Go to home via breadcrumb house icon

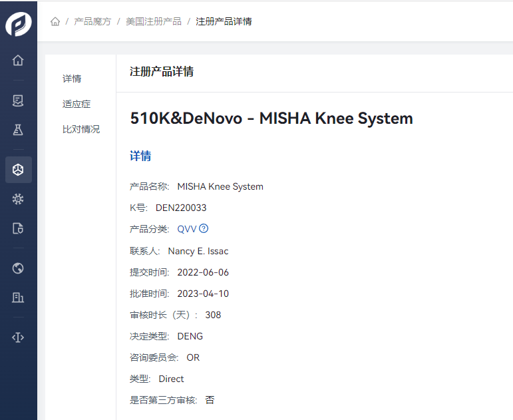pyautogui.click(x=55, y=21)
